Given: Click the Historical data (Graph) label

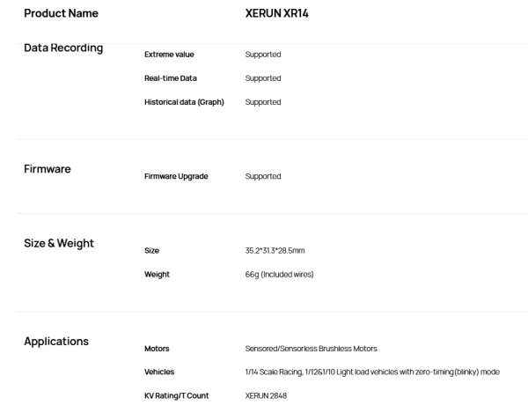Looking at the screenshot, I should [184, 102].
